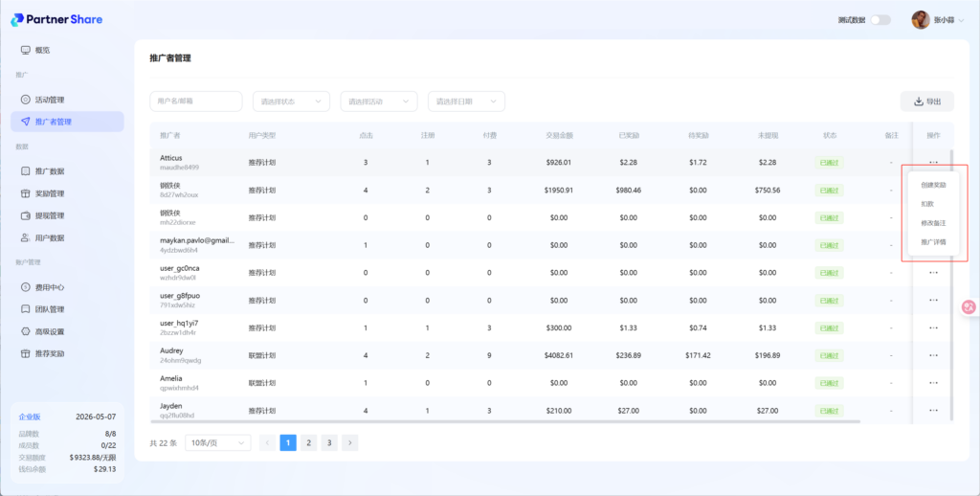Open the 请选择活动 activity dropdown
980x496 pixels.
(379, 101)
